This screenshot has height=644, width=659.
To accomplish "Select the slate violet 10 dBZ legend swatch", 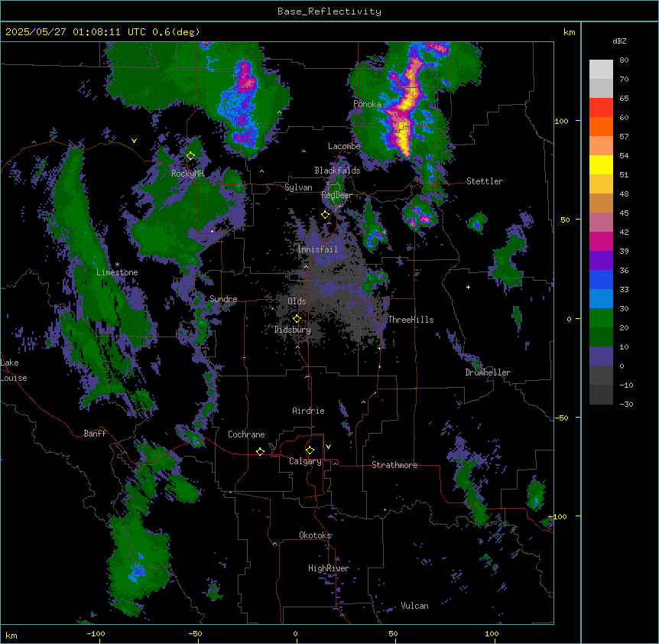I will 601,356.
